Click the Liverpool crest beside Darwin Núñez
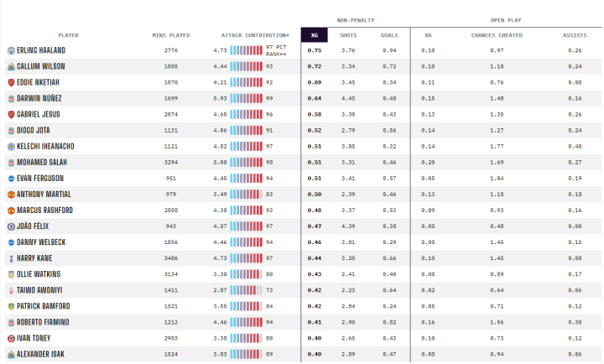This screenshot has height=364, width=604. click(x=11, y=98)
